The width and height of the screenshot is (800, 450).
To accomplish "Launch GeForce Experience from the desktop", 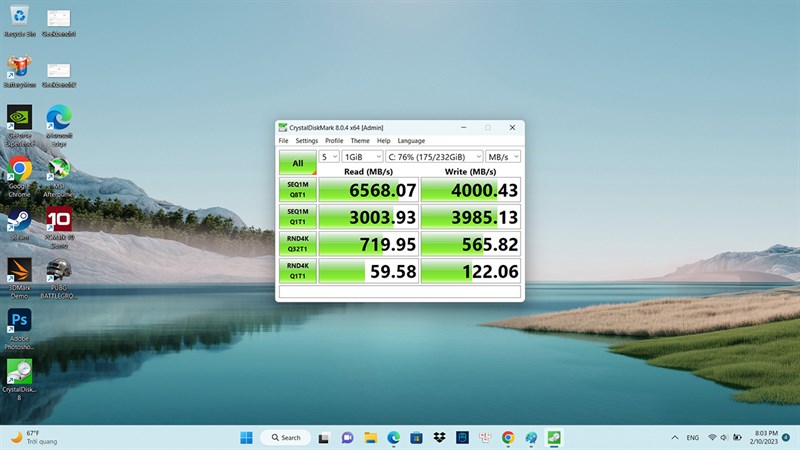I will [x=19, y=119].
